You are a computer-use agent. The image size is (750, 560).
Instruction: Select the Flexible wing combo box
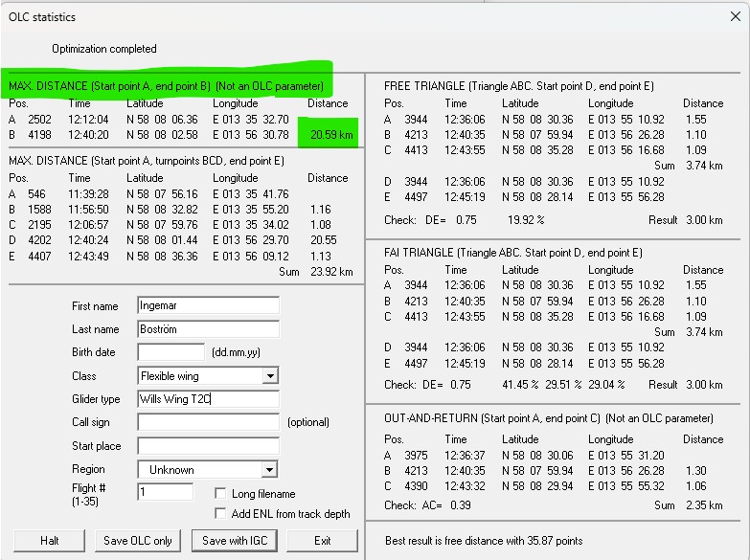point(208,376)
